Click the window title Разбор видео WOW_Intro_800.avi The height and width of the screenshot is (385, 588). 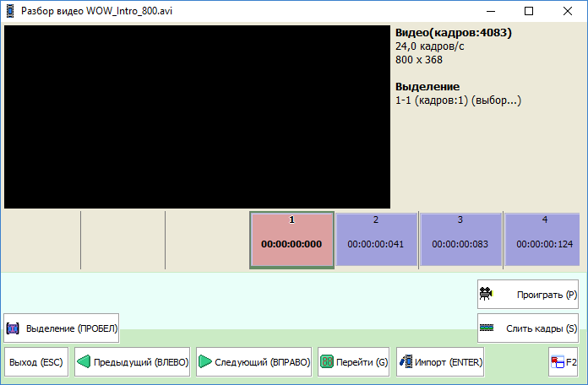(x=97, y=11)
